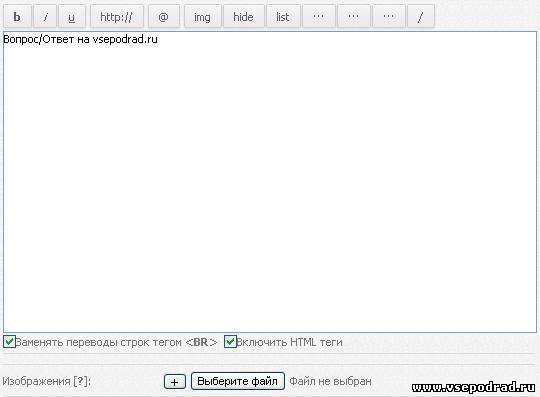
Task: Uncheck 'Заменять переводы строк тегом BR' checkbox
Action: 9,342
